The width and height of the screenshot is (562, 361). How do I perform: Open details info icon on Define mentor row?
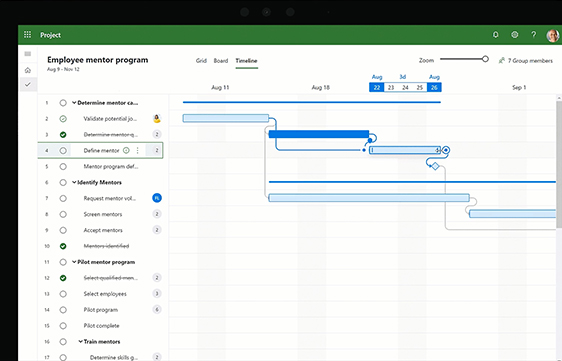pos(126,150)
